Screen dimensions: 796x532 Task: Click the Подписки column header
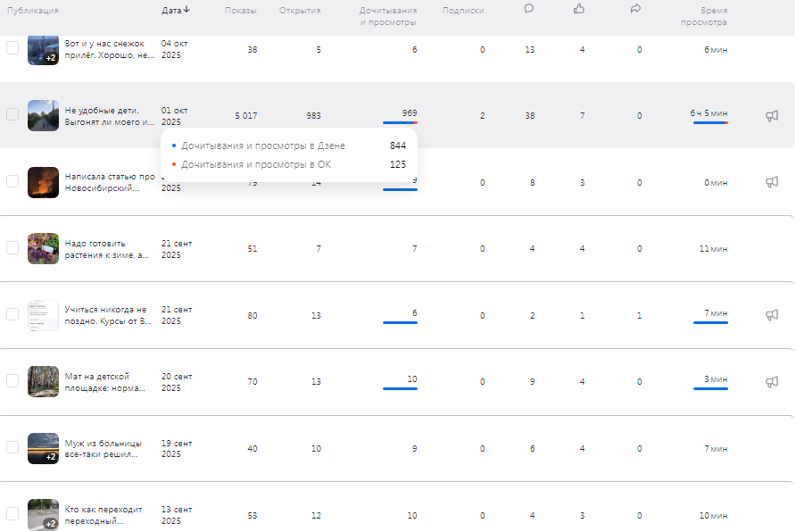(x=463, y=10)
